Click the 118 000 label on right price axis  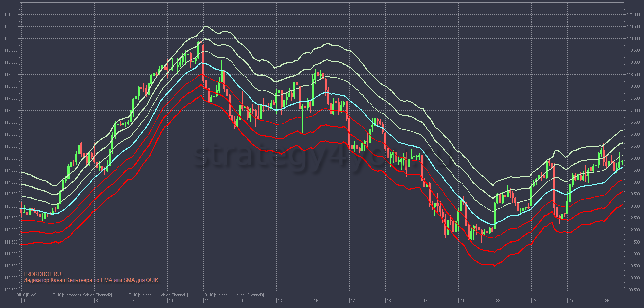click(633, 86)
